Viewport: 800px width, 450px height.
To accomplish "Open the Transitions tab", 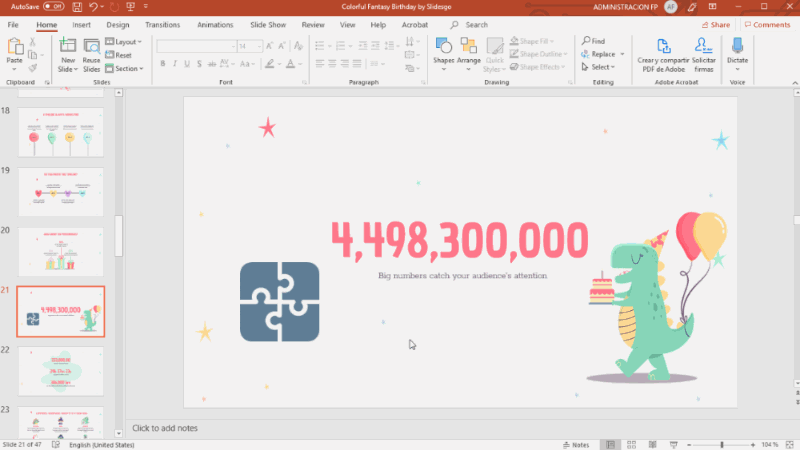I will click(x=162, y=24).
